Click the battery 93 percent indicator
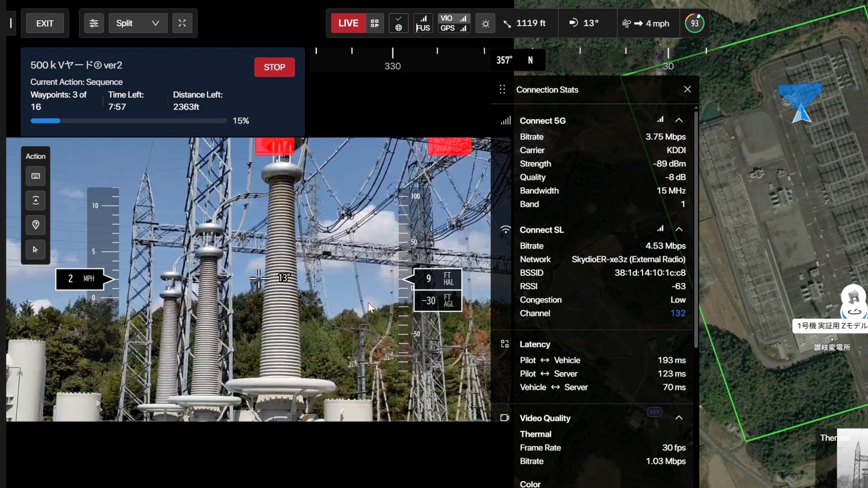868x488 pixels. 694,23
